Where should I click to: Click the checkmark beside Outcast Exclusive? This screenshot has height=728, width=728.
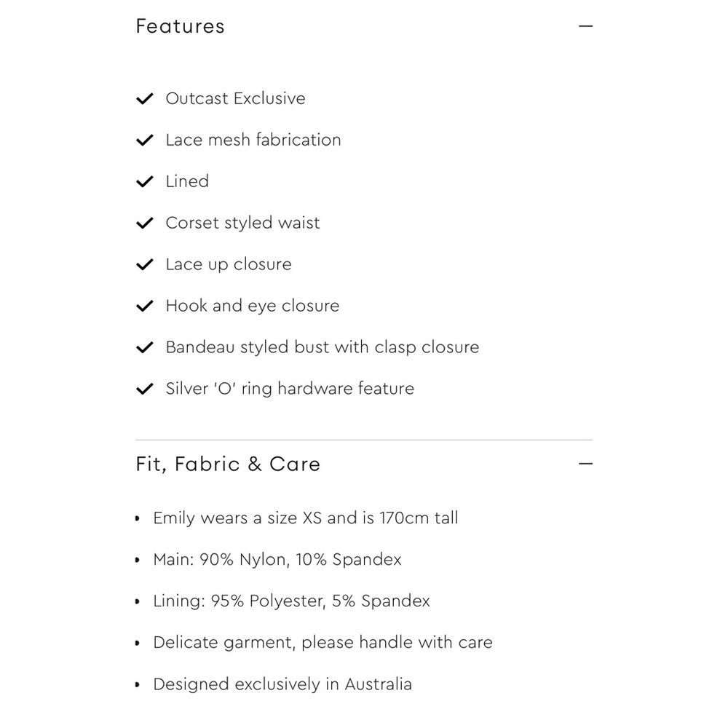coord(144,98)
